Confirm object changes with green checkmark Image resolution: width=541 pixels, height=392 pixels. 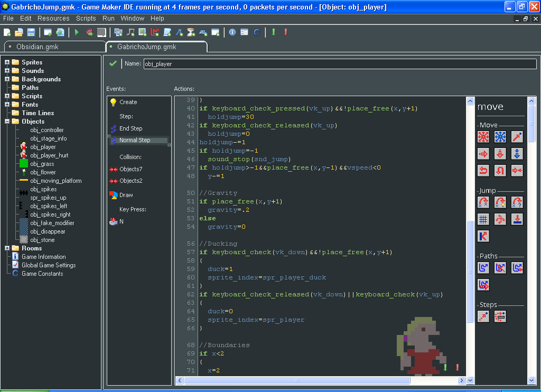point(113,63)
